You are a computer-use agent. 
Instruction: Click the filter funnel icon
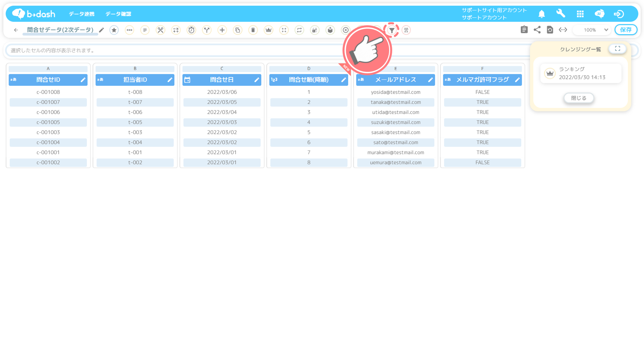(392, 30)
